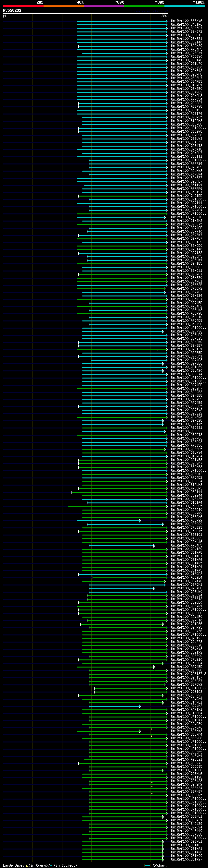The height and width of the screenshot is (868, 208).
Task: Select hit label UniRef100_P0C8Y0
Action: [187, 57]
